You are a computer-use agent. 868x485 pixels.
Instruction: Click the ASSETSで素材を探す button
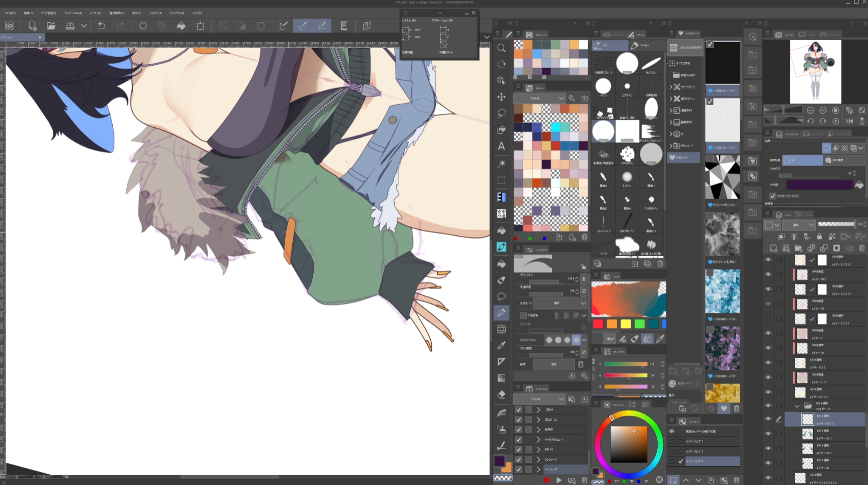click(x=685, y=47)
